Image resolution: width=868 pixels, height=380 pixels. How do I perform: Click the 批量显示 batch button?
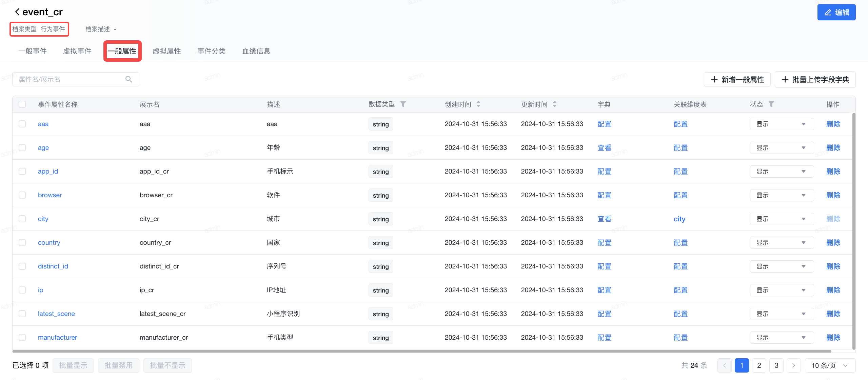tap(73, 365)
